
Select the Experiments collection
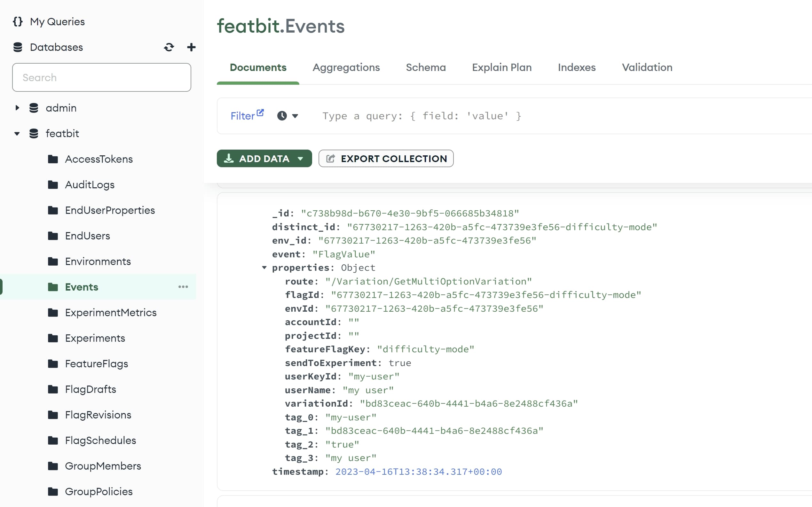click(x=95, y=338)
